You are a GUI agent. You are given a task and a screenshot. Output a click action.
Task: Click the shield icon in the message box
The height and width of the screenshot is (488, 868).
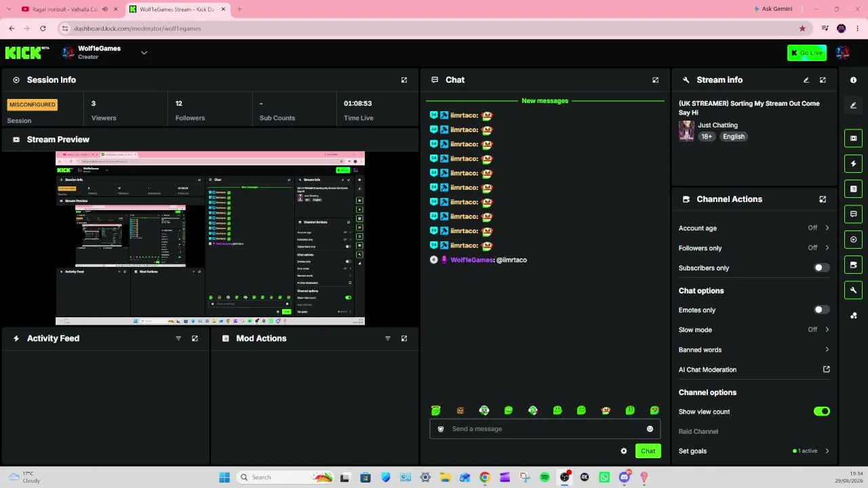coord(441,429)
